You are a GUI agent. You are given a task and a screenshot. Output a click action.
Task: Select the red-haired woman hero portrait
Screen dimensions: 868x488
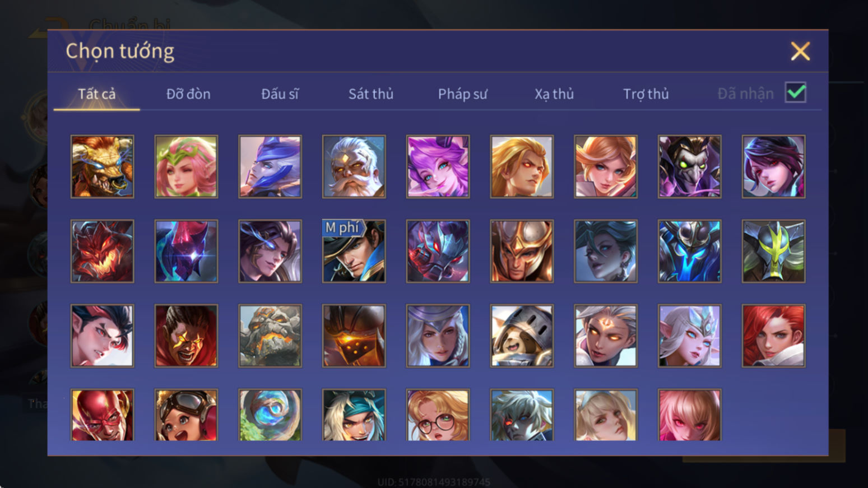(x=773, y=336)
